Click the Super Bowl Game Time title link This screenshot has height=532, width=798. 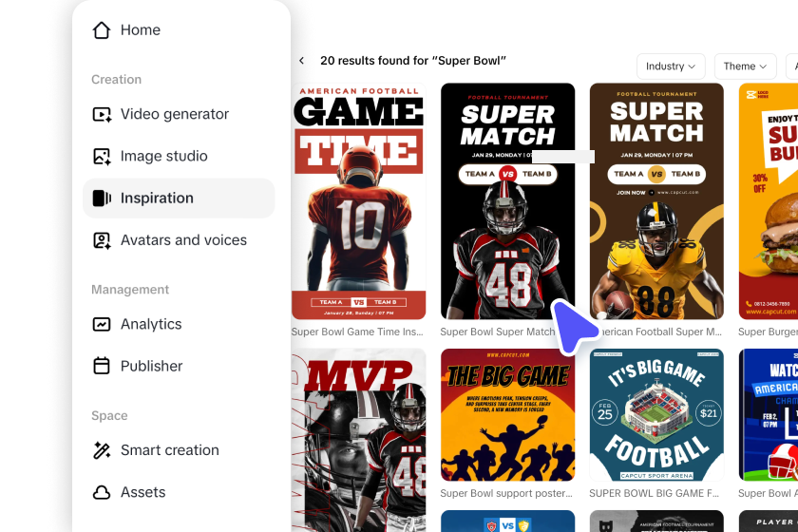tap(357, 332)
